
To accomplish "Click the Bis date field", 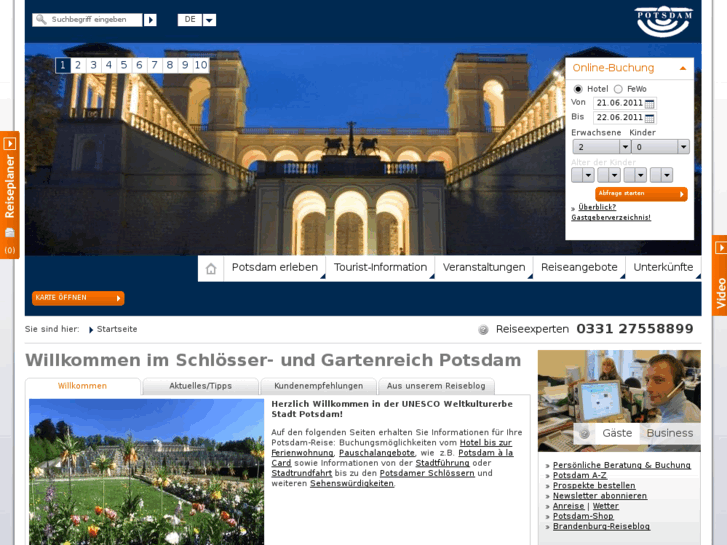I will pyautogui.click(x=619, y=118).
